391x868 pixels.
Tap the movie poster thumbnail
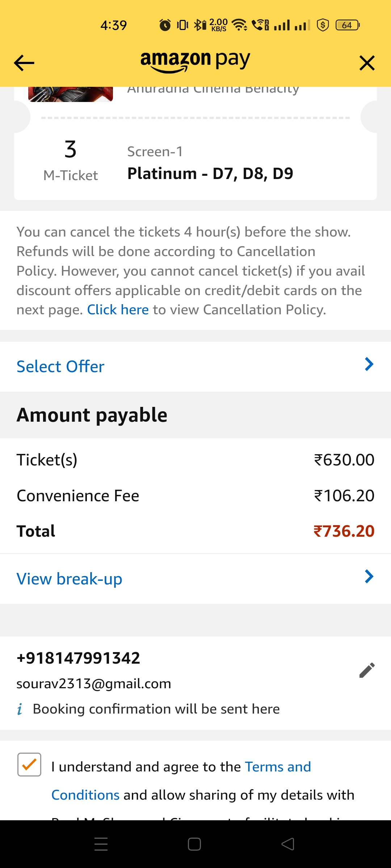click(71, 94)
